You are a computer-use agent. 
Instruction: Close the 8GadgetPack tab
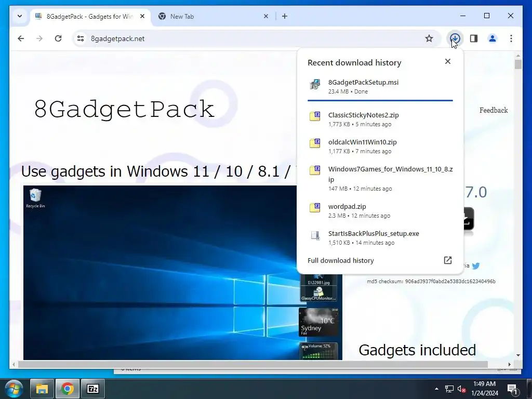point(142,16)
